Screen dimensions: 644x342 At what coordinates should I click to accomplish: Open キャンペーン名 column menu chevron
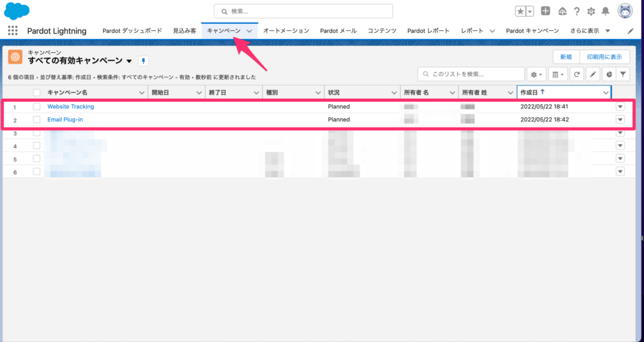142,93
